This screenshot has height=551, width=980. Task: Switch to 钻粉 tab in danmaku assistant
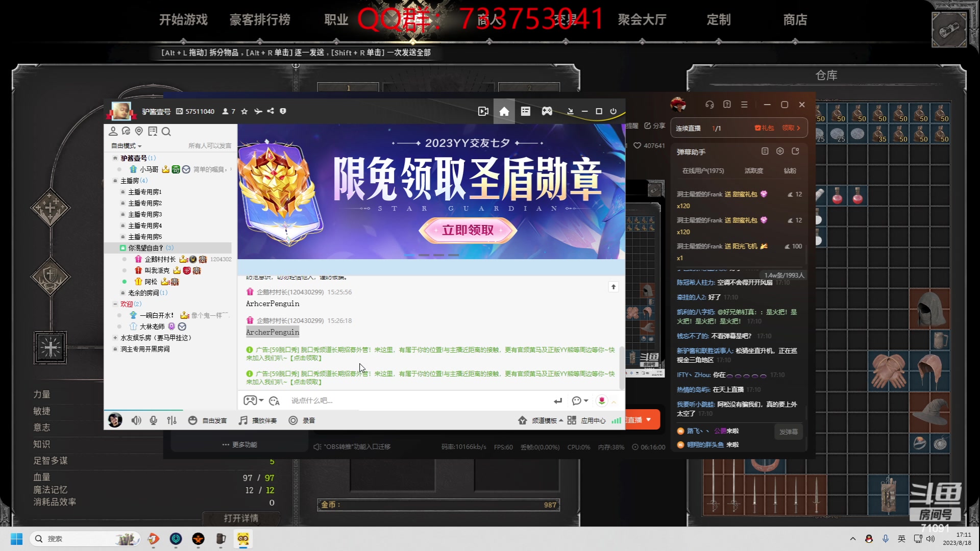[x=790, y=171]
